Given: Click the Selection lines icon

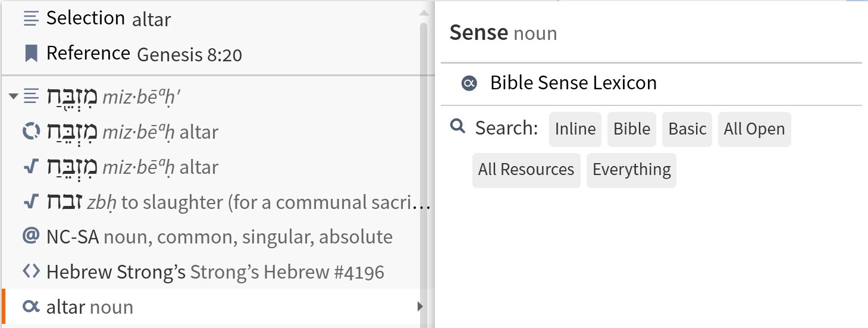Looking at the screenshot, I should [30, 19].
